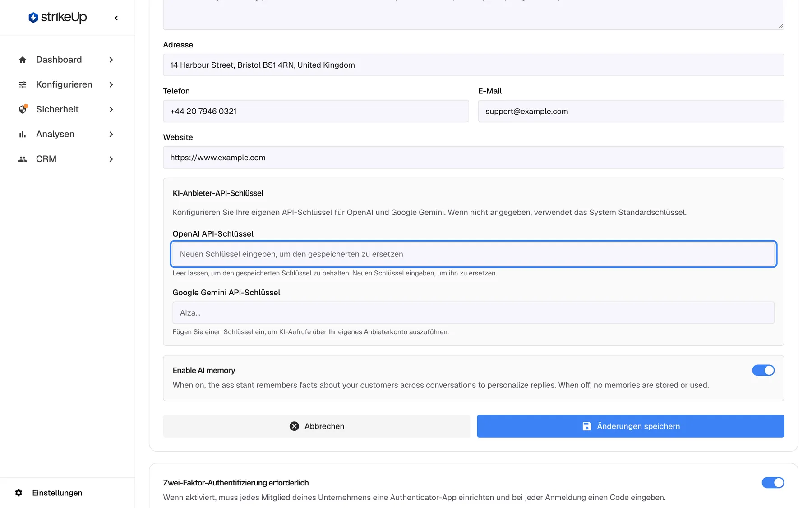This screenshot has width=812, height=508.
Task: Click the KI-Anbieter-API-Schlüssel heading
Action: (x=217, y=193)
